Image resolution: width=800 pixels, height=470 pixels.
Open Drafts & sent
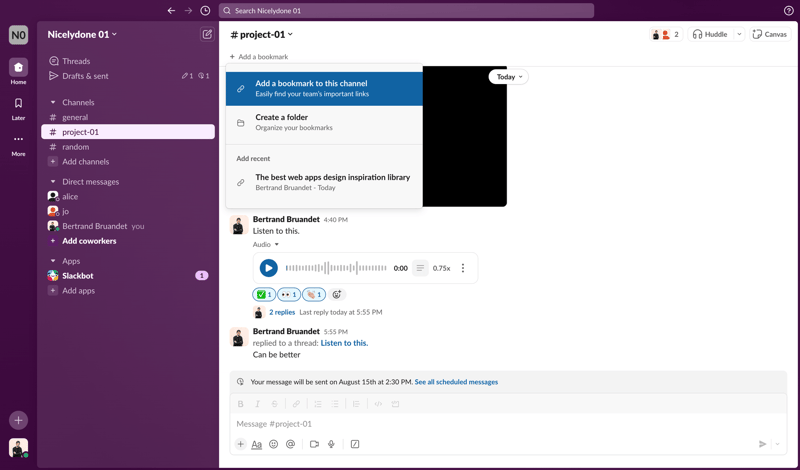click(128, 76)
